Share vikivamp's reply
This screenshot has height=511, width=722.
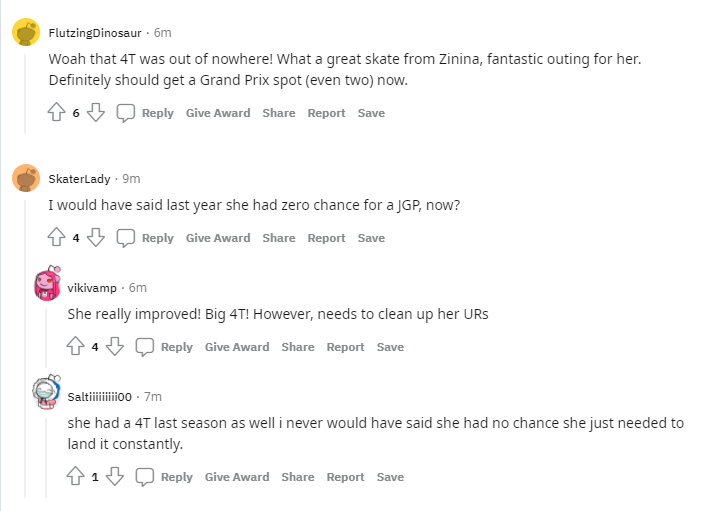point(298,347)
